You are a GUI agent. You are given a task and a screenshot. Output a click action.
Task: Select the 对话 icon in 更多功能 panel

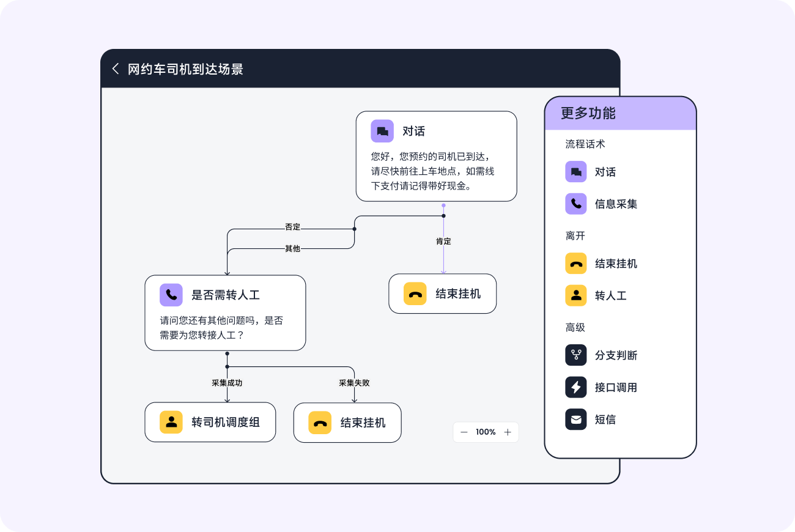click(x=575, y=172)
